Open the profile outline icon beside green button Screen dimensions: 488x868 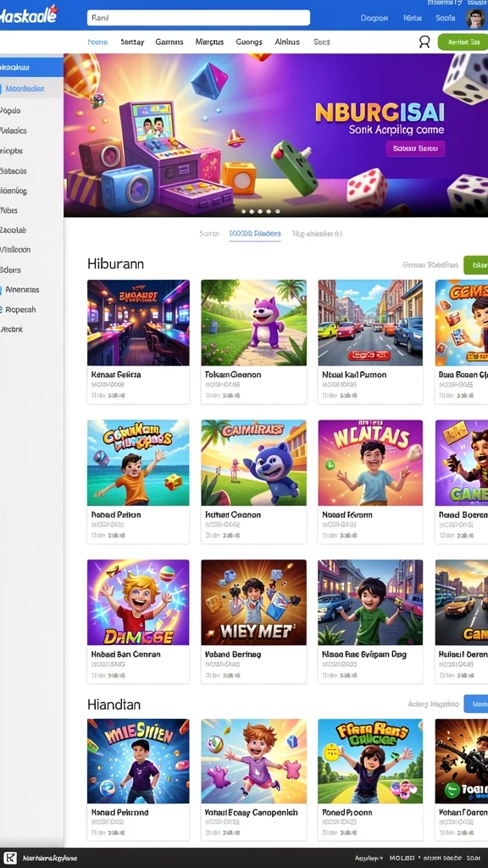[x=424, y=42]
